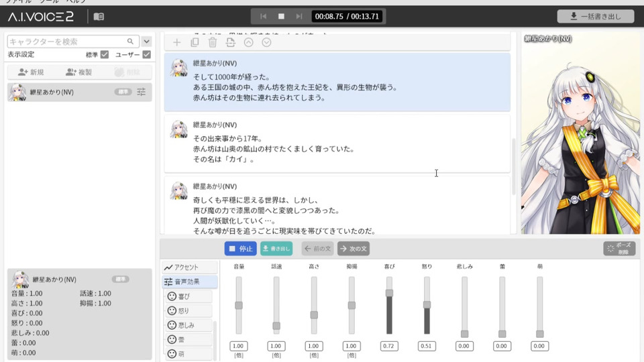Click avatar in the bottom-left parameter summary panel
This screenshot has width=644, height=362.
(x=19, y=280)
